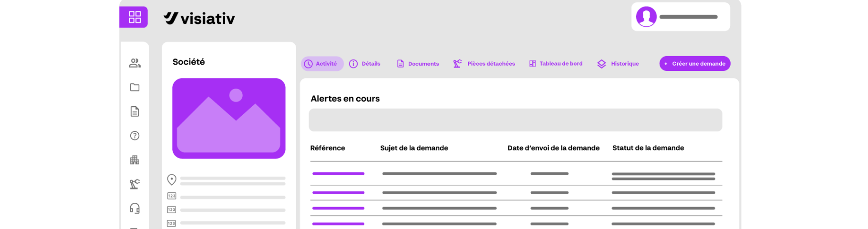This screenshot has width=868, height=229.
Task: Select the robot arm sidebar icon
Action: click(x=134, y=184)
